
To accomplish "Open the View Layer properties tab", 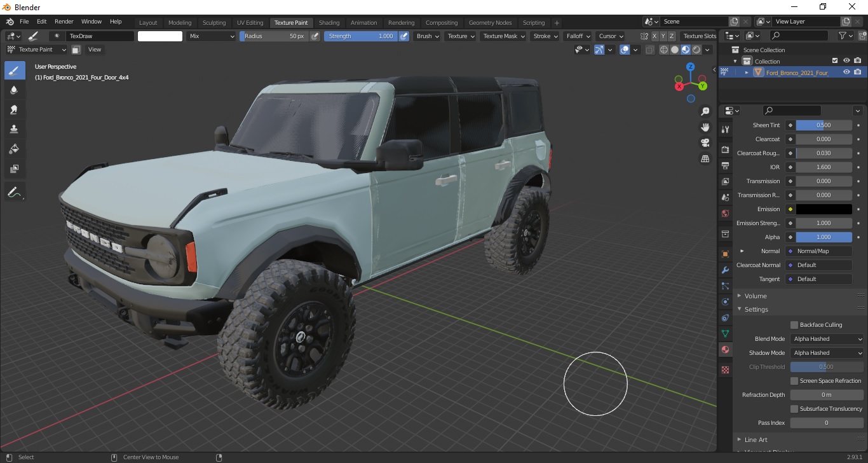I will point(725,181).
